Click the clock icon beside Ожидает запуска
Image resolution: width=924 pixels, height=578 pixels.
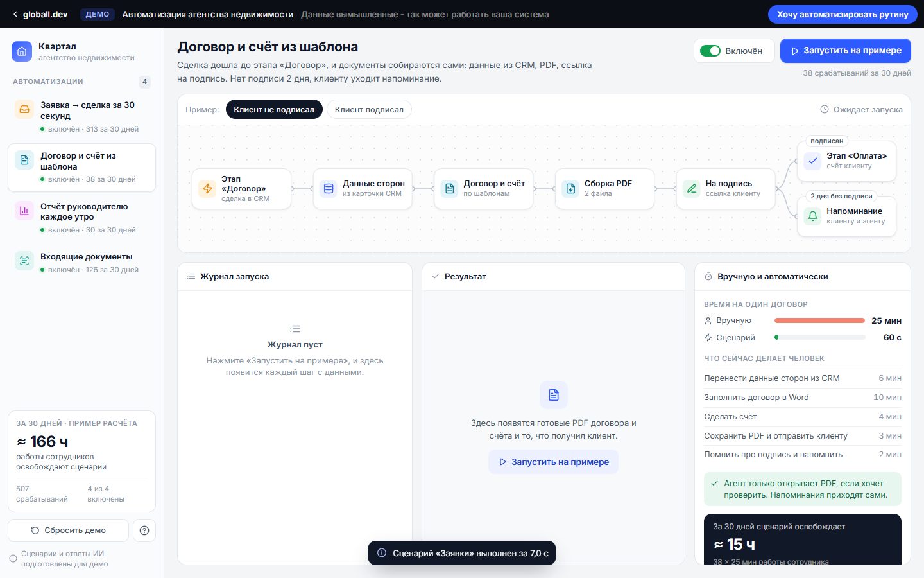coord(825,109)
